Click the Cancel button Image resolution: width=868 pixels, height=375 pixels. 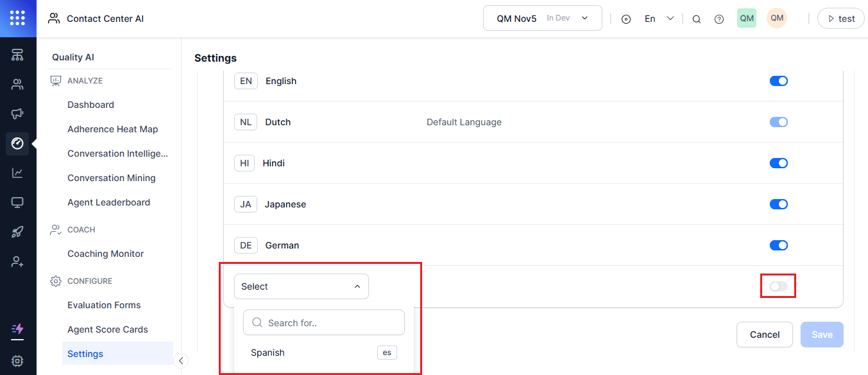pos(764,335)
